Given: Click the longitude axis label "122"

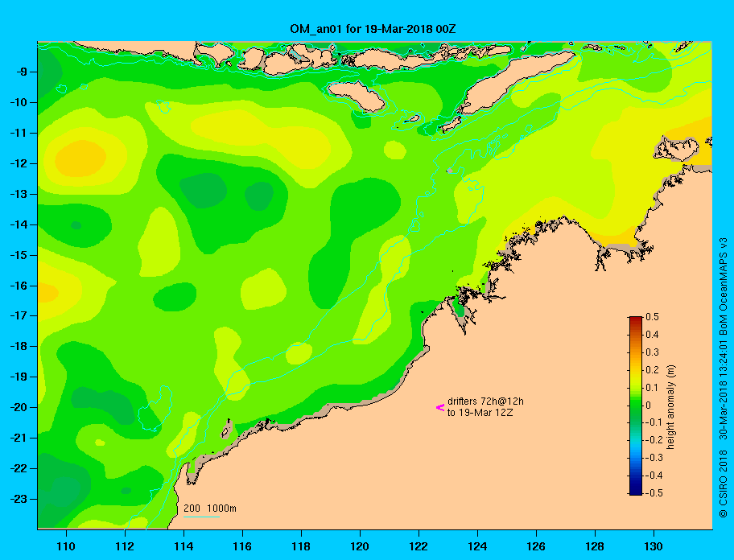Looking at the screenshot, I should click(419, 546).
